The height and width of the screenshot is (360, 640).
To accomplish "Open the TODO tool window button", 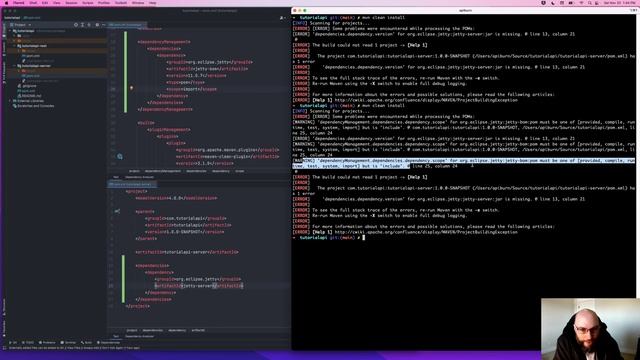I will tap(28, 342).
